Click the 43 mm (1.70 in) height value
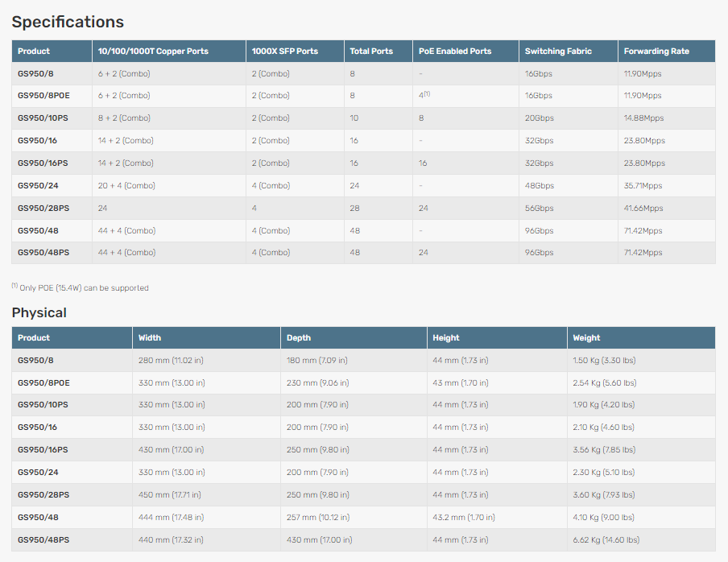The image size is (728, 562). tap(461, 383)
